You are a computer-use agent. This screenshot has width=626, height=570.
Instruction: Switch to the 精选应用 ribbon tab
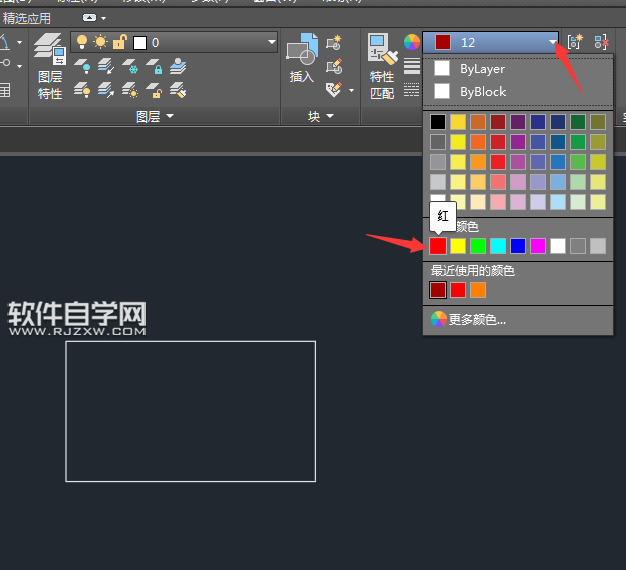pyautogui.click(x=27, y=18)
